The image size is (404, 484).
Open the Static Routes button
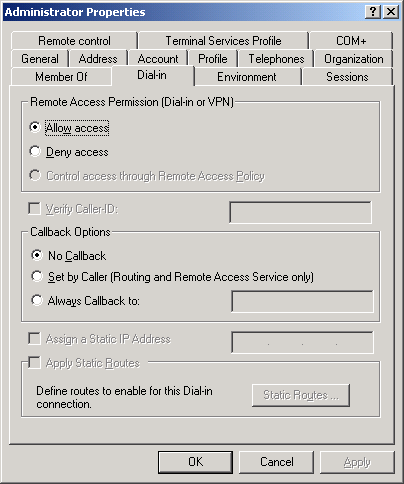coord(301,395)
